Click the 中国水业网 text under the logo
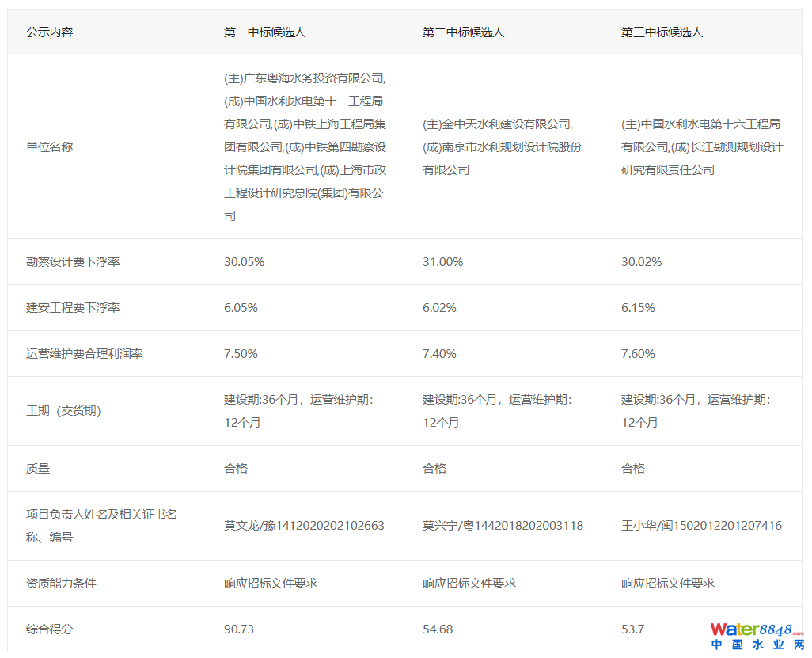The width and height of the screenshot is (812, 658). click(757, 646)
